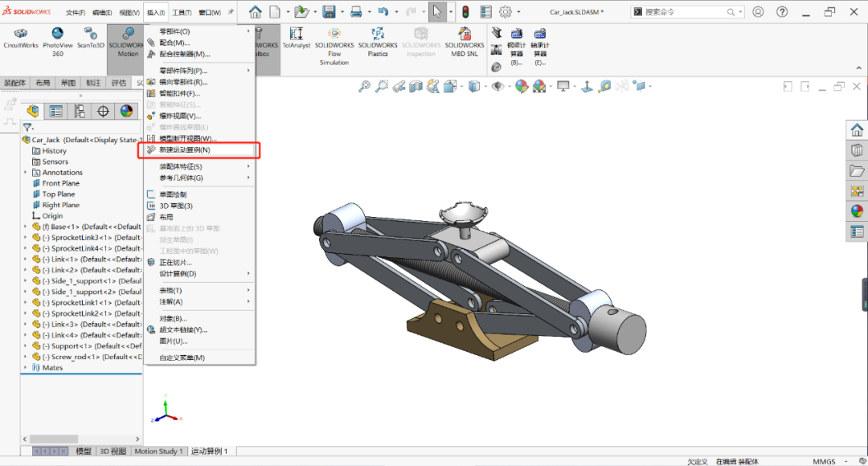The width and height of the screenshot is (868, 466).
Task: Pin the menu bar with pushpin
Action: [x=231, y=11]
